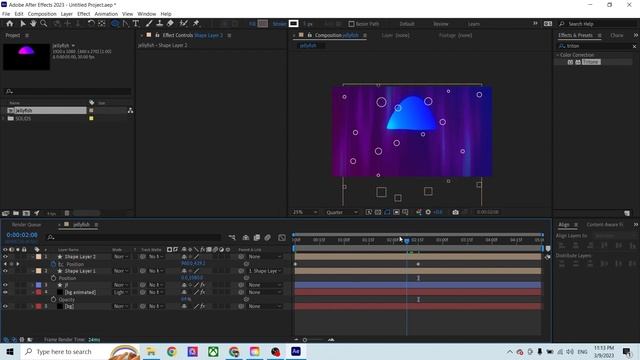Click the Learn workspace button

473,24
